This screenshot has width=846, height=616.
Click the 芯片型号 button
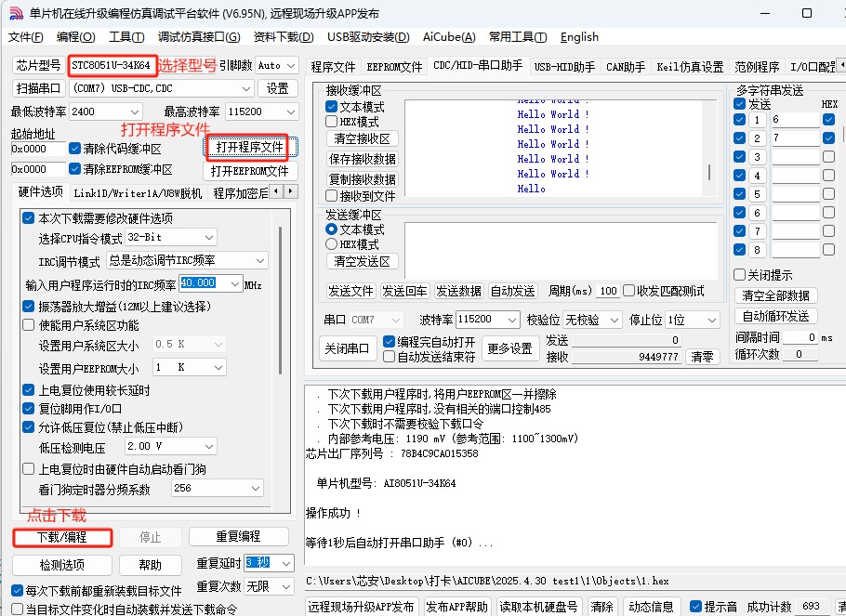[x=38, y=65]
